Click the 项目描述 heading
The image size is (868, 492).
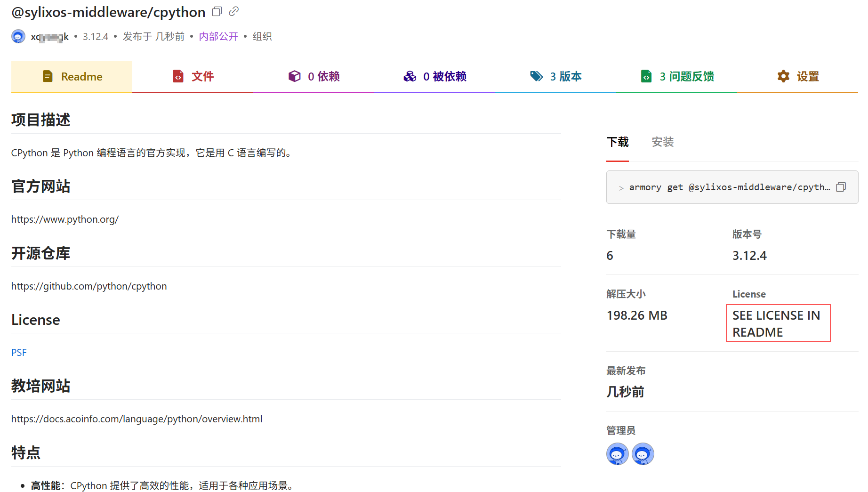point(41,120)
